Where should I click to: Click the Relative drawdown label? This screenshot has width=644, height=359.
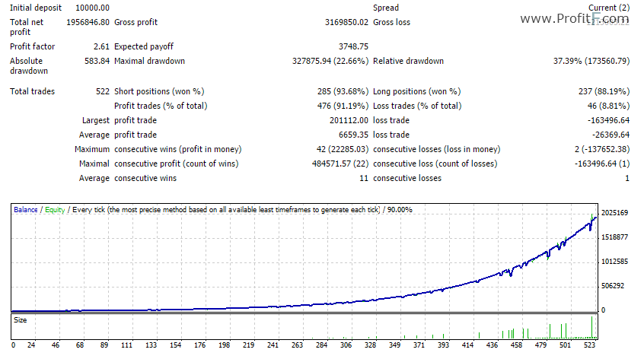[408, 61]
